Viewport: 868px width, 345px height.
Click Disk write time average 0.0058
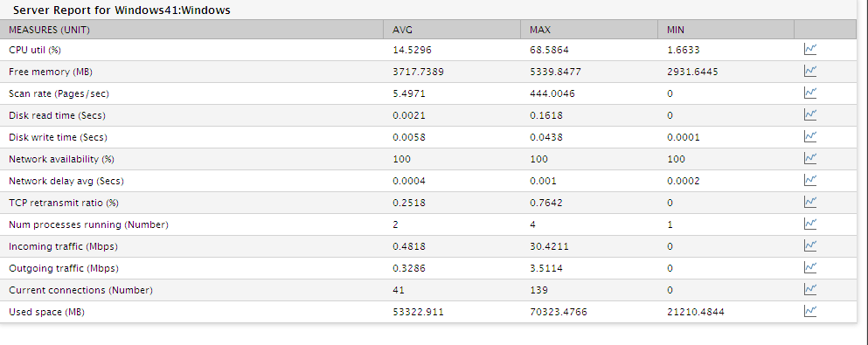(x=409, y=137)
